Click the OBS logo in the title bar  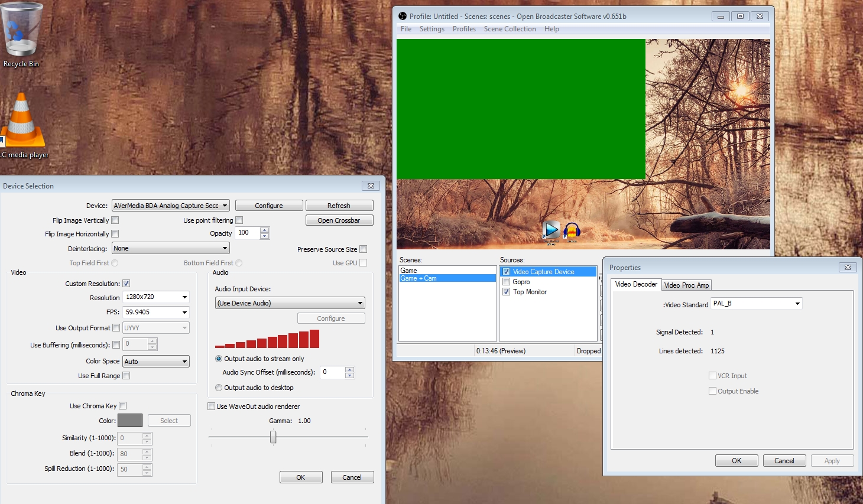[403, 17]
